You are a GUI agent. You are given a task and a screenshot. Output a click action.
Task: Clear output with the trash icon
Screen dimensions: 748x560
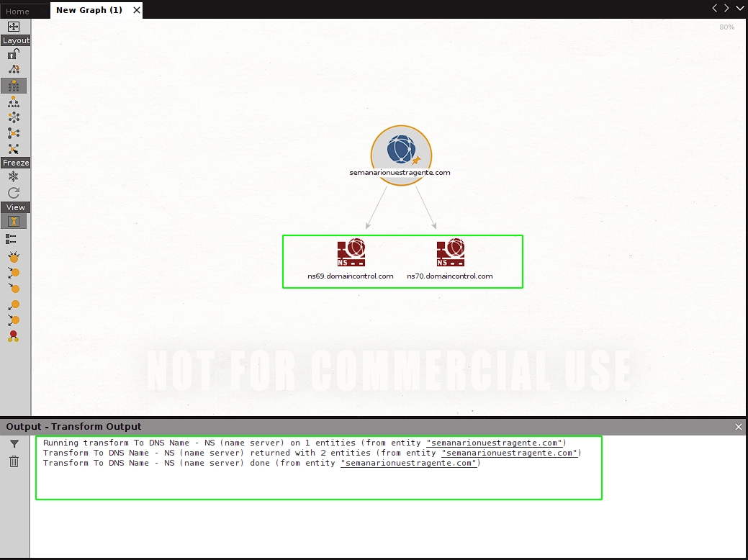(x=14, y=461)
